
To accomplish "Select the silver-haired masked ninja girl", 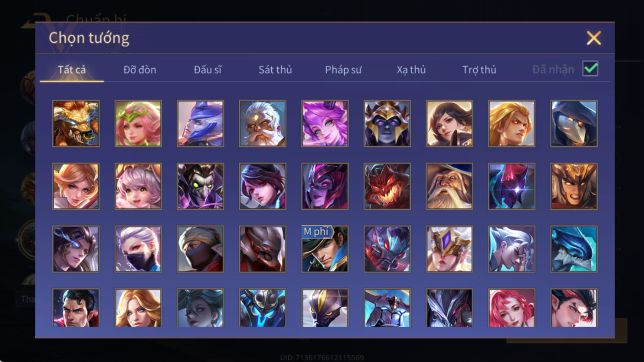I will (138, 249).
